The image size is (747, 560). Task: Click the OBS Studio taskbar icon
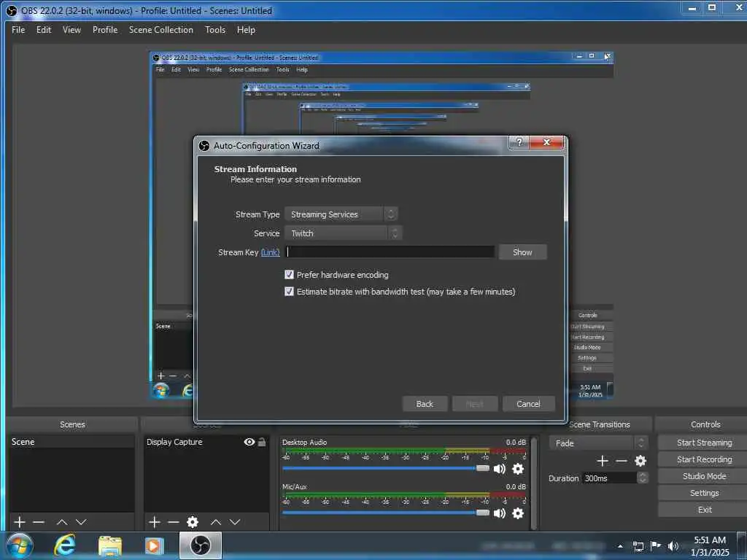click(x=201, y=545)
